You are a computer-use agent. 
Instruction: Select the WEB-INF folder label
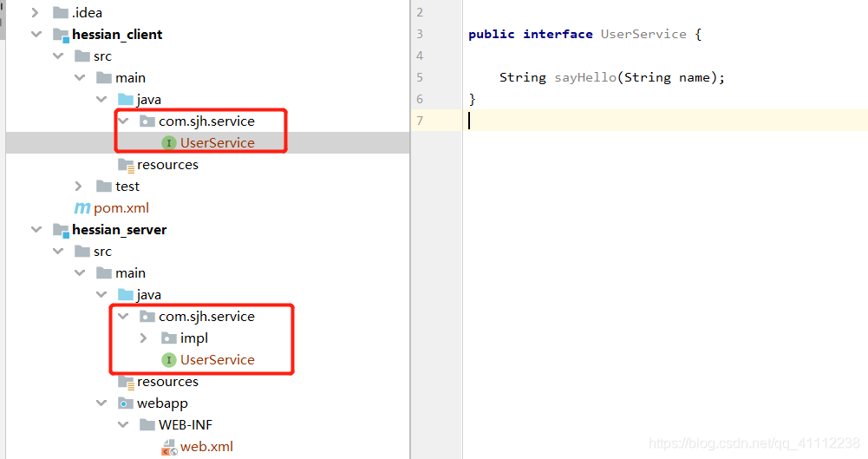click(x=186, y=424)
